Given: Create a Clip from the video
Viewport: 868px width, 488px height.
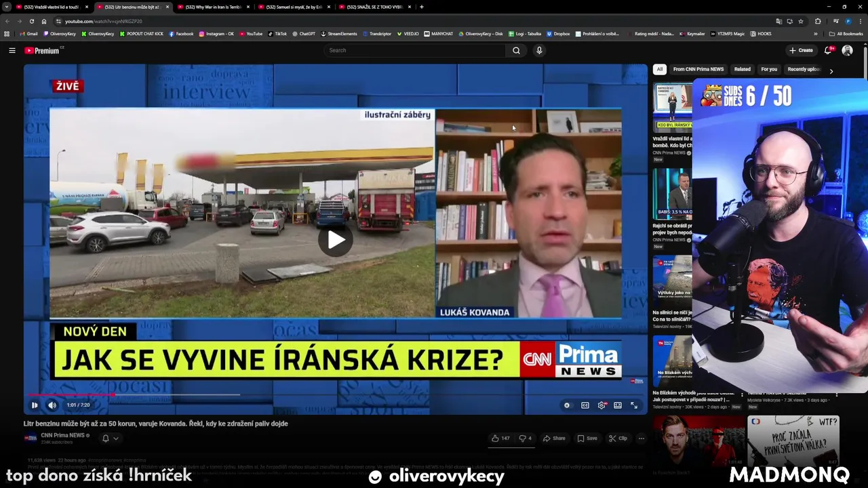Looking at the screenshot, I should pos(618,439).
